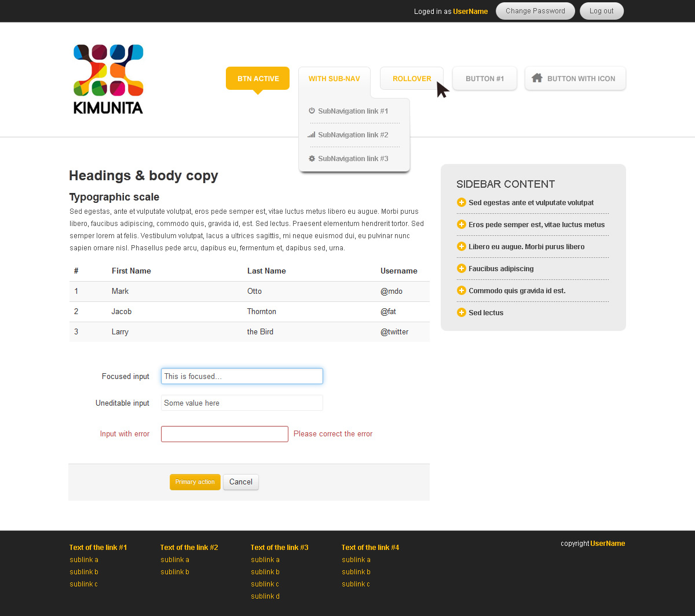Select the BTN Active navigation button
Screen dimensions: 695x616
[x=258, y=79]
